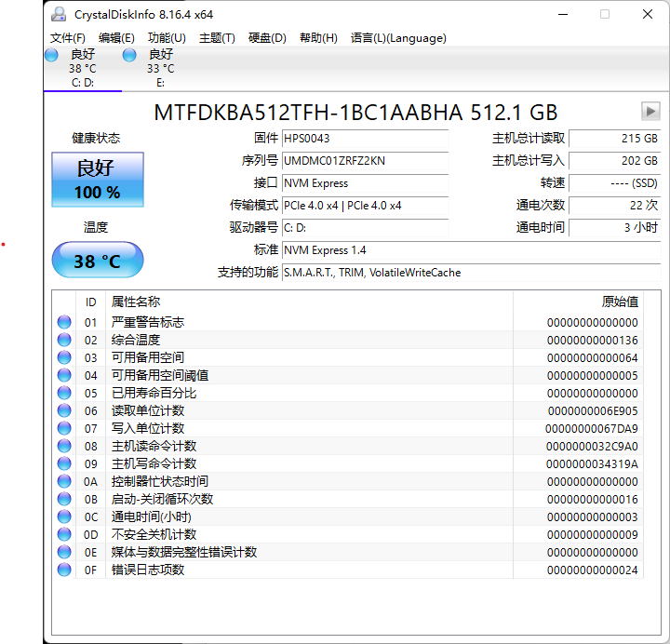
Task: Click status orb for attribute 07 写入单位计数
Action: pyautogui.click(x=64, y=428)
